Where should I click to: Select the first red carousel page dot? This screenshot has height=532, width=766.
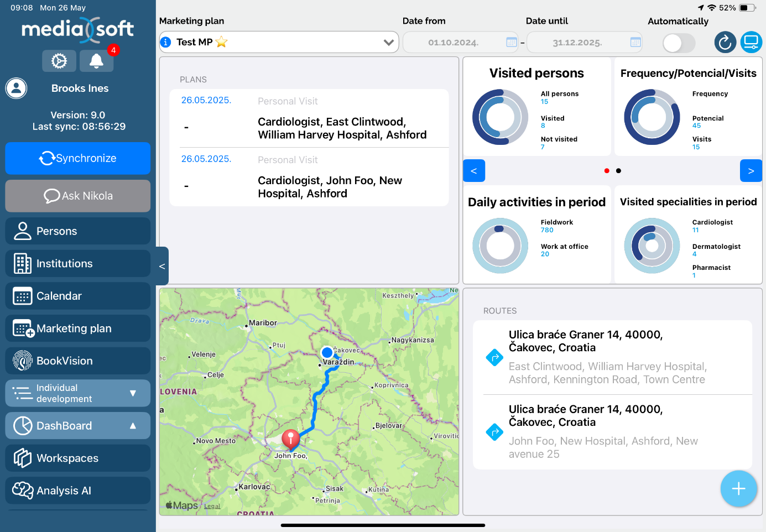607,171
